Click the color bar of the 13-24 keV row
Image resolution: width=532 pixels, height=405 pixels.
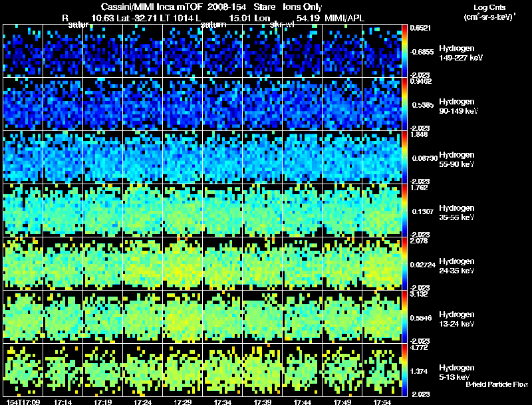(404, 317)
